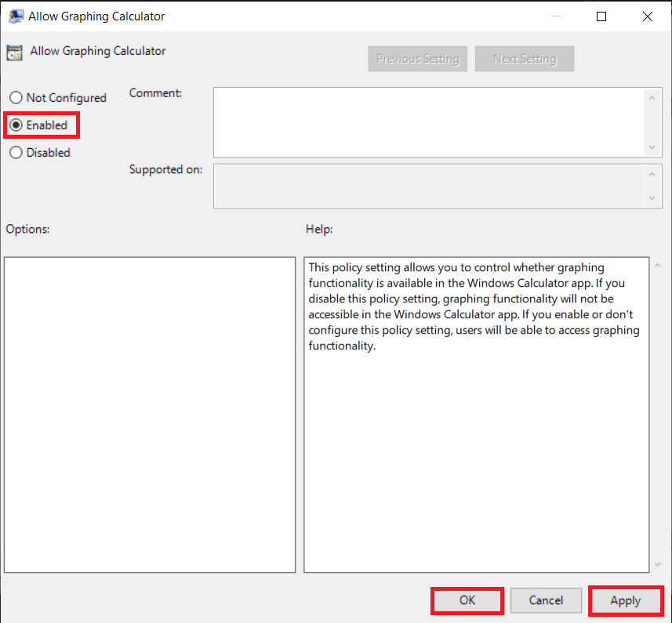The width and height of the screenshot is (672, 623).
Task: Click inside the Comment text box
Action: (427, 121)
